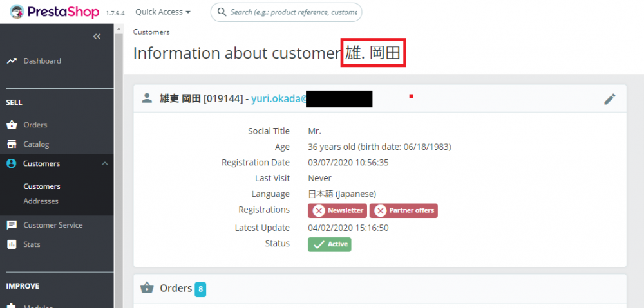Click the version number 1.7.6.4

pos(115,13)
